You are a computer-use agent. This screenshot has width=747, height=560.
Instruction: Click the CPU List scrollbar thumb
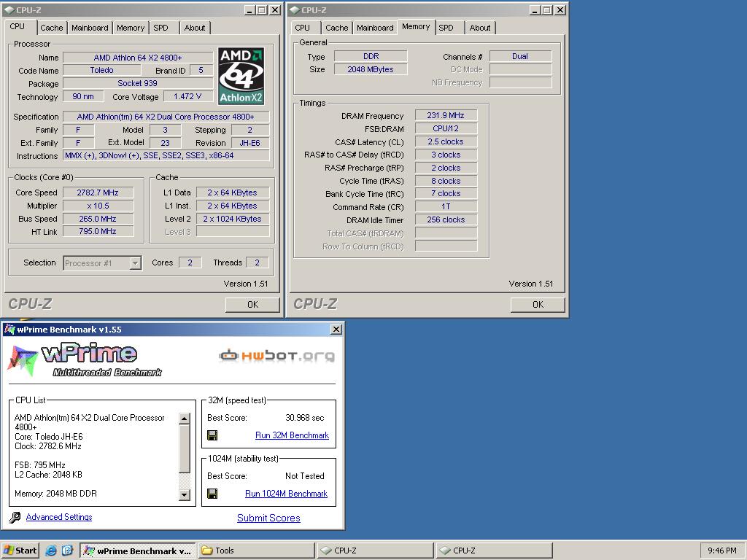pos(185,448)
